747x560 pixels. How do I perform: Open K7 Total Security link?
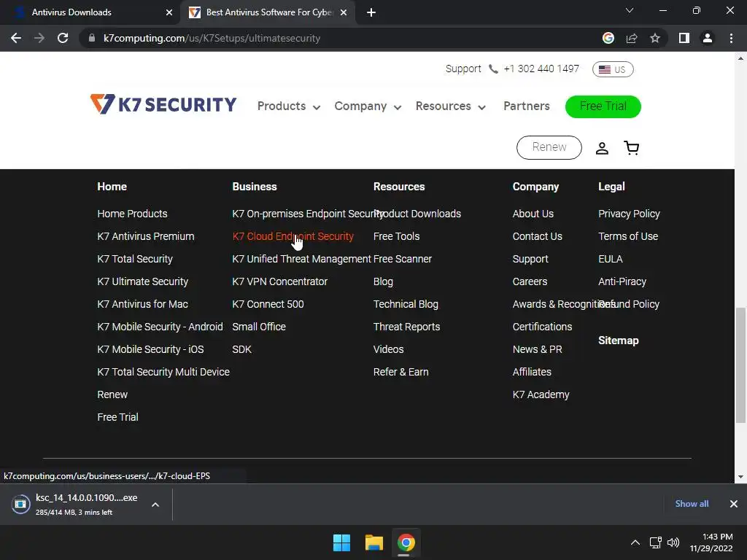[x=135, y=259]
